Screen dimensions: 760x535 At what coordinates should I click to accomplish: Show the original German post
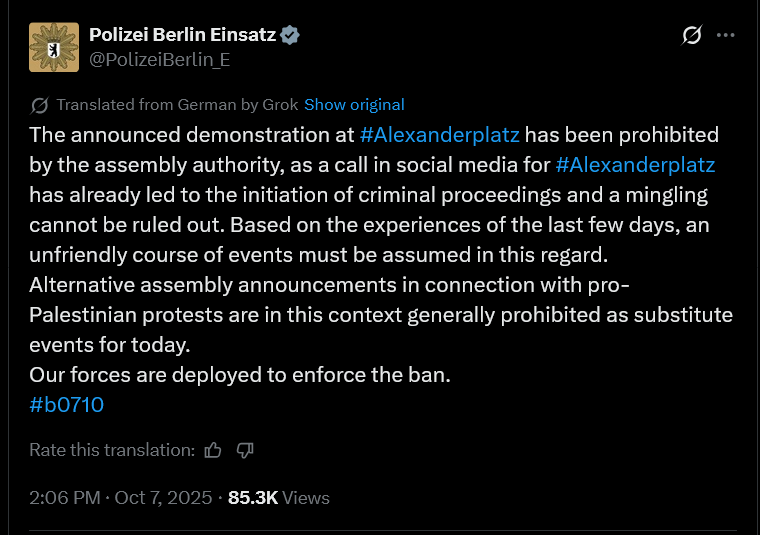pos(354,104)
